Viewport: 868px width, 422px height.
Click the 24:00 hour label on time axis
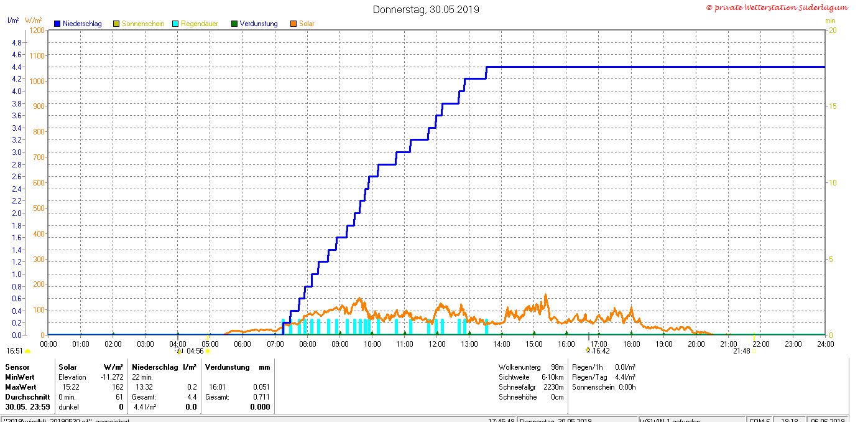(825, 344)
